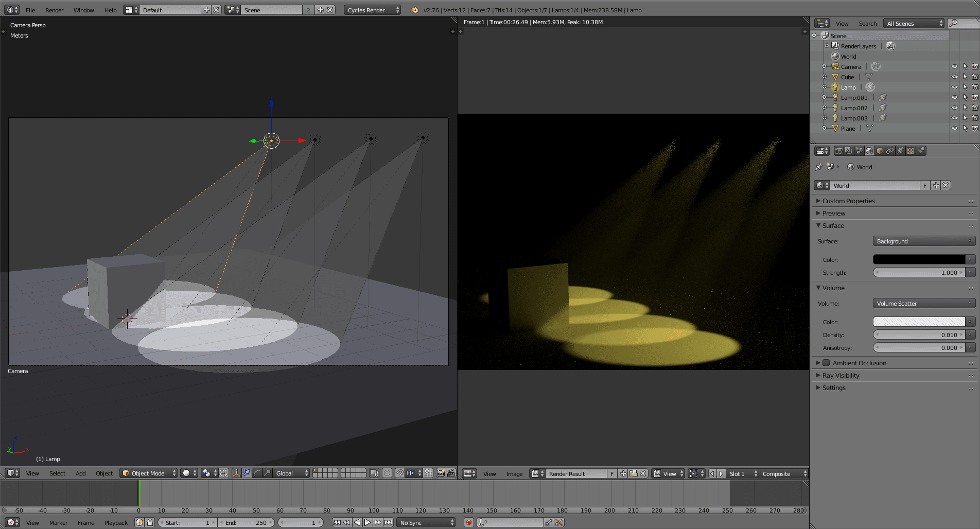Toggle visibility of Lamp.002 in outliner
The image size is (980, 529).
954,108
